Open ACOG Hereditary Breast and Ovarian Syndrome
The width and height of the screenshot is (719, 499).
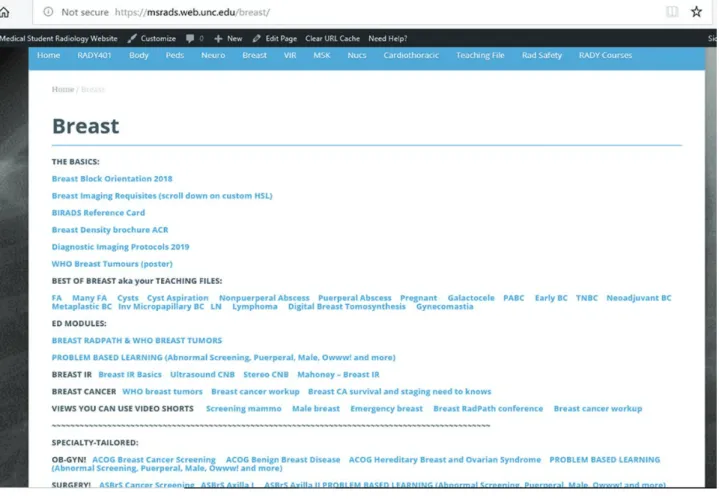(445, 460)
